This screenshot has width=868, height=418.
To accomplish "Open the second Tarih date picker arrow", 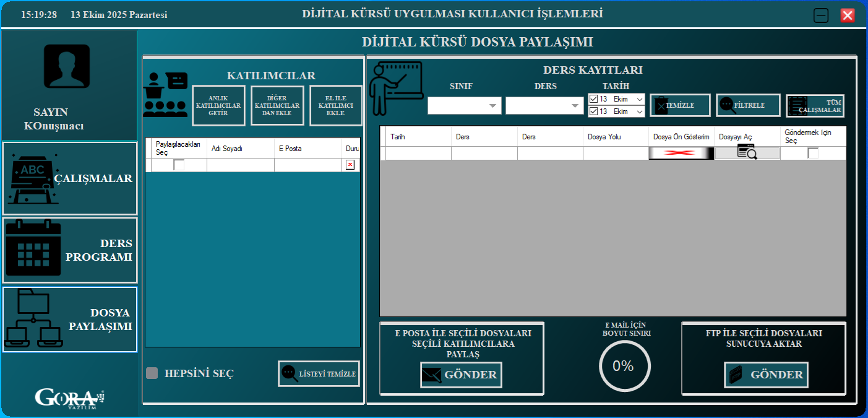I will 639,112.
